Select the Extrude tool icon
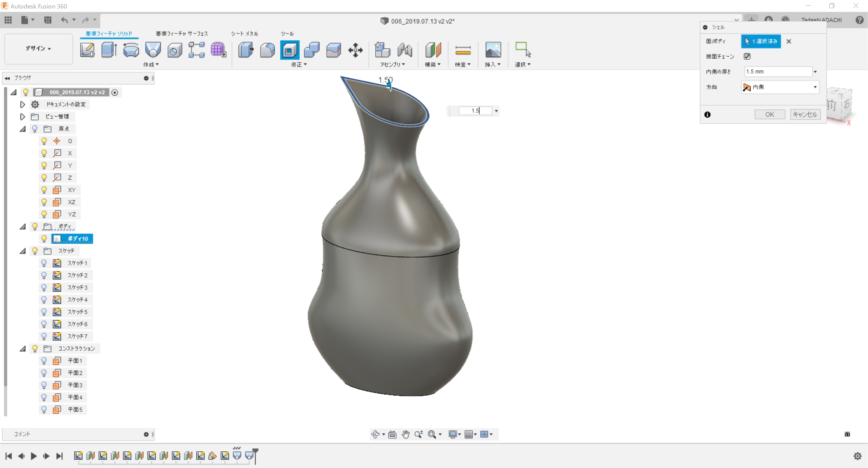Viewport: 868px width, 468px height. (109, 50)
